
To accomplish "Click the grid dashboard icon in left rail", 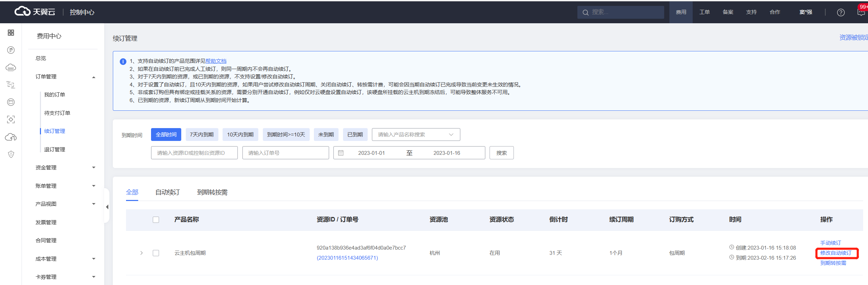I will [x=11, y=33].
